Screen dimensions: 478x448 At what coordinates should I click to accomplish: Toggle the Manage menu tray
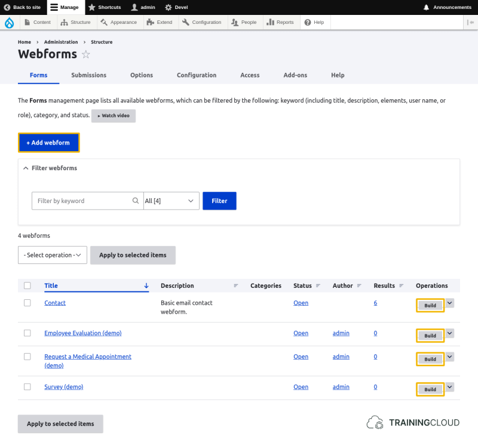[x=65, y=7]
